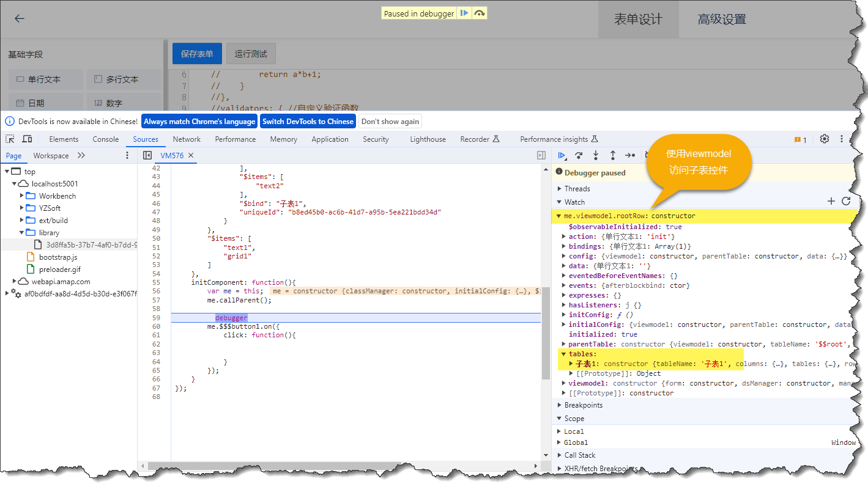Click the 保存表单 button
Viewport: 868px width, 484px height.
coord(197,54)
